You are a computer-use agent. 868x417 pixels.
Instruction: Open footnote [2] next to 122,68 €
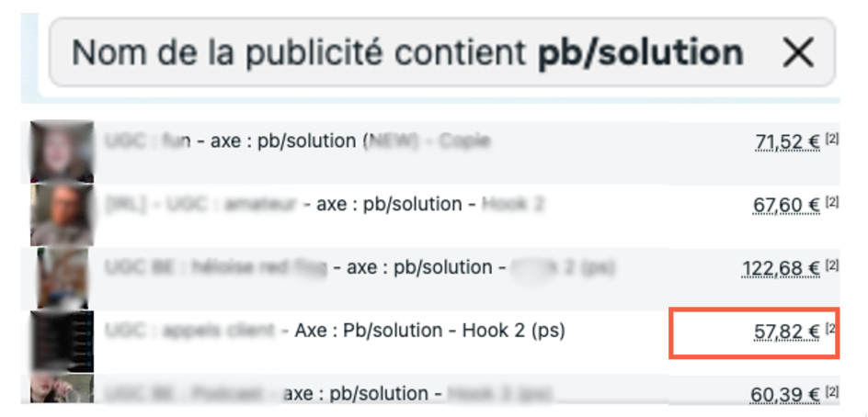pyautogui.click(x=832, y=265)
